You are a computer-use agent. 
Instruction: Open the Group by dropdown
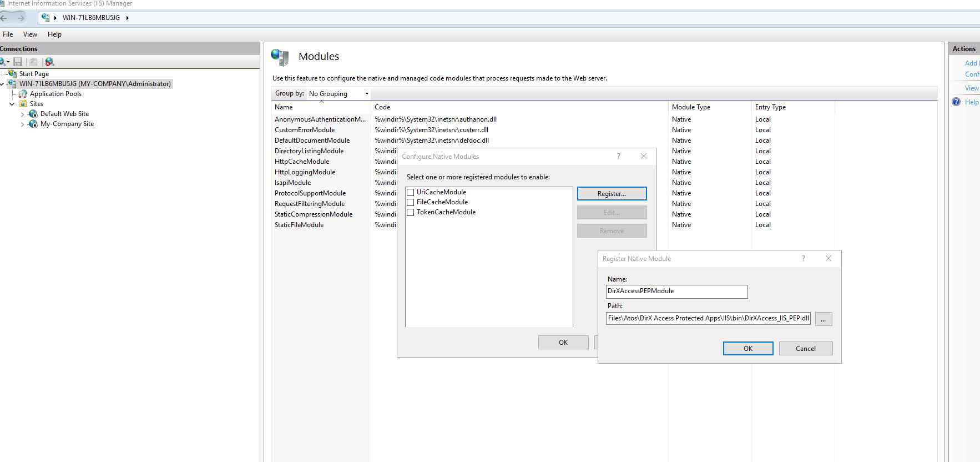[339, 94]
